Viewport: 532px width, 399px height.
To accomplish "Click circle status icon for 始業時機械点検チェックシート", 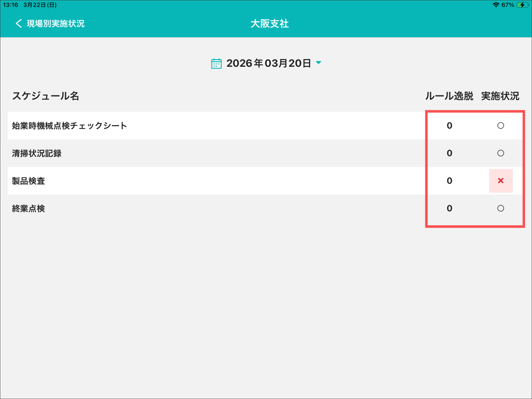I will pos(501,126).
